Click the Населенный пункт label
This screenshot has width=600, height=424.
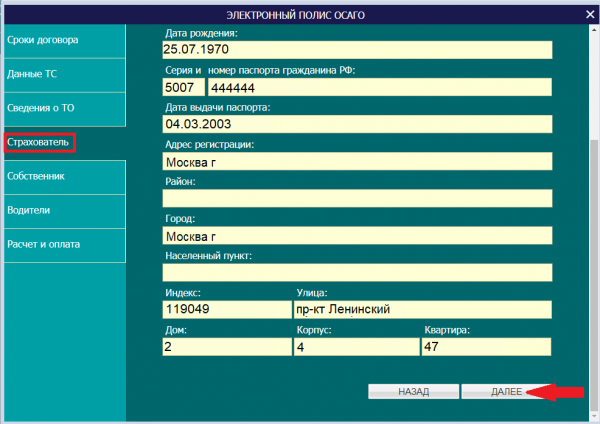coord(209,256)
